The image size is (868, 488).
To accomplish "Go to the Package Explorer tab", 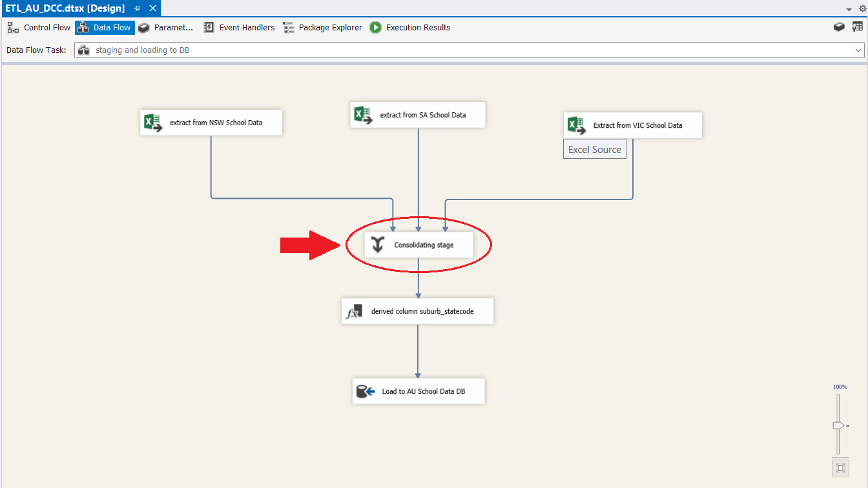I will (323, 28).
